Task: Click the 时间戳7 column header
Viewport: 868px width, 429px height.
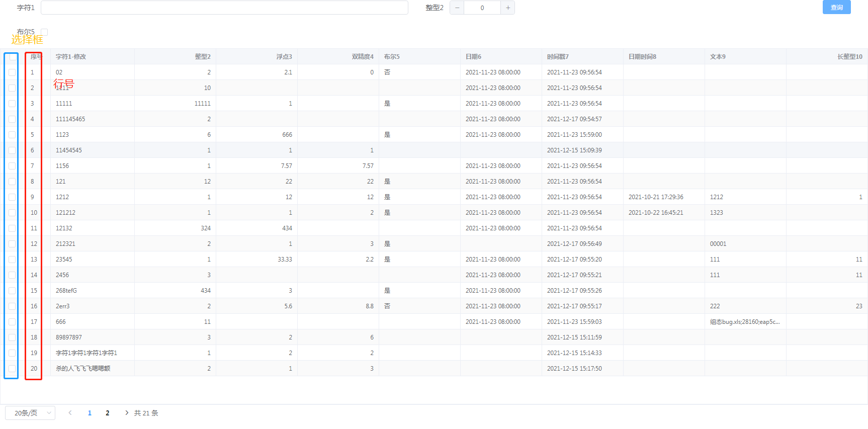Action: (x=558, y=57)
